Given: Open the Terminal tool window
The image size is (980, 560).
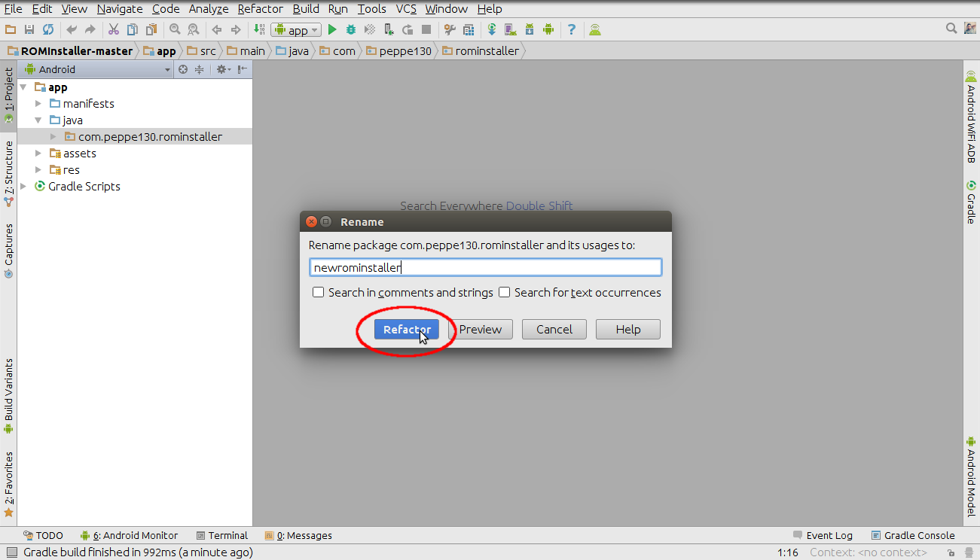Looking at the screenshot, I should pyautogui.click(x=221, y=535).
